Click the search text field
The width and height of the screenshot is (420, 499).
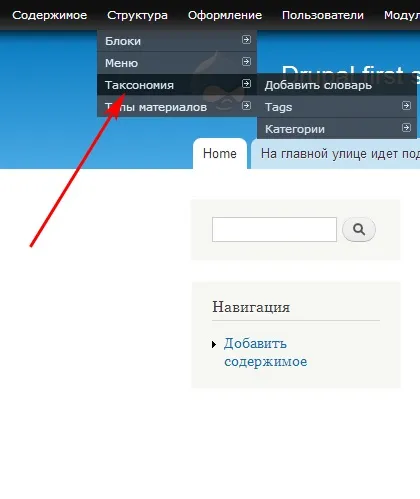[274, 229]
